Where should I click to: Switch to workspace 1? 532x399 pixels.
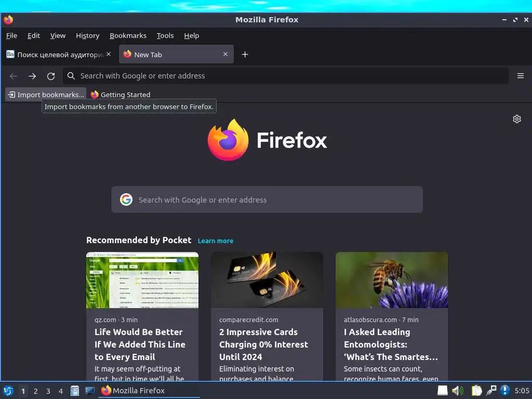point(23,391)
